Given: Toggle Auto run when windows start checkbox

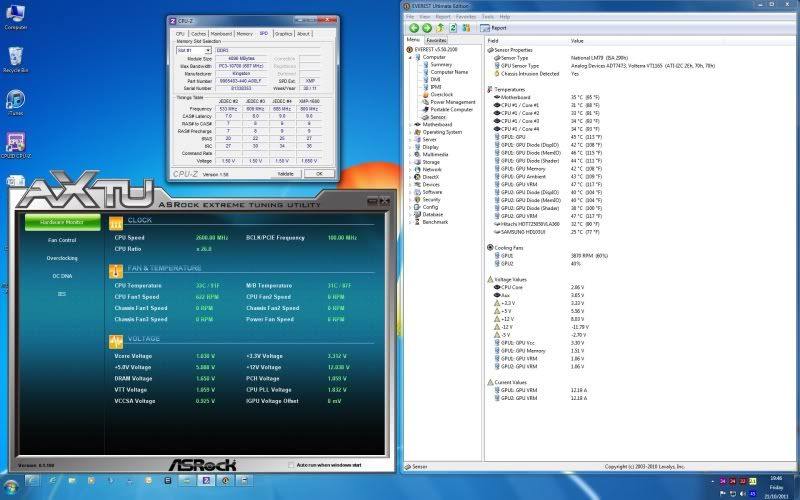Looking at the screenshot, I should pyautogui.click(x=291, y=465).
